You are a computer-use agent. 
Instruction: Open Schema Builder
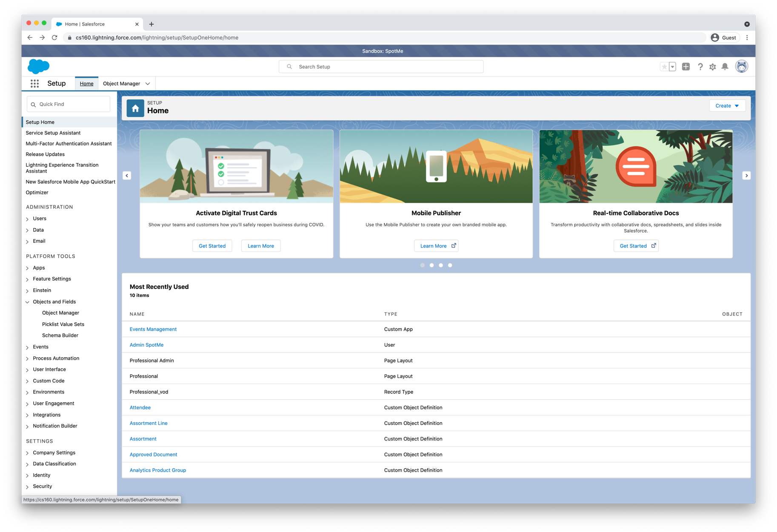[60, 335]
